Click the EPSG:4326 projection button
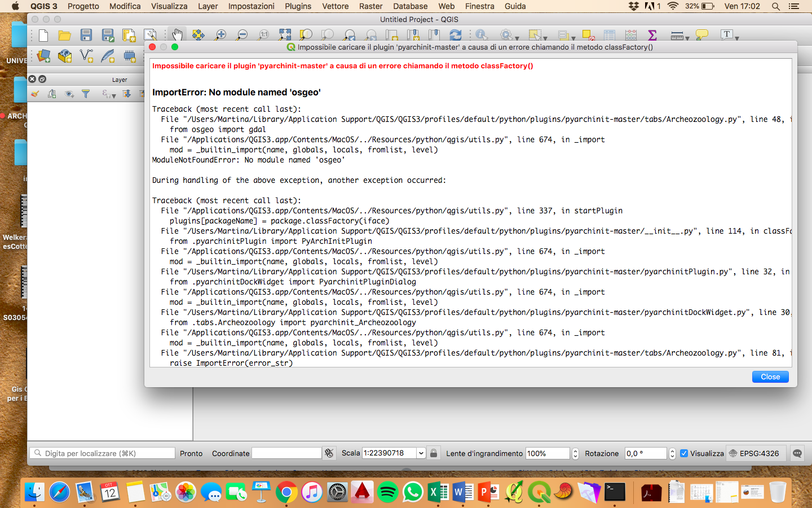Viewport: 812px width, 508px height. [x=756, y=453]
